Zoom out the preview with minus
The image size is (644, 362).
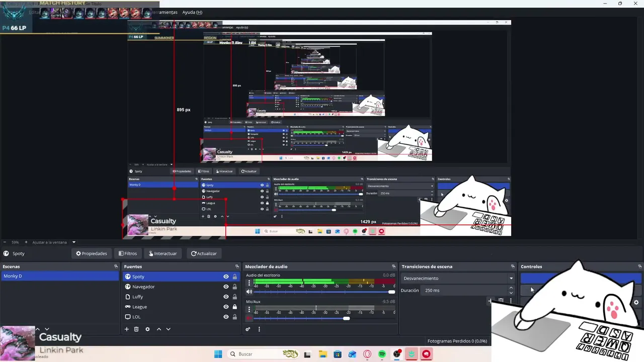5,242
